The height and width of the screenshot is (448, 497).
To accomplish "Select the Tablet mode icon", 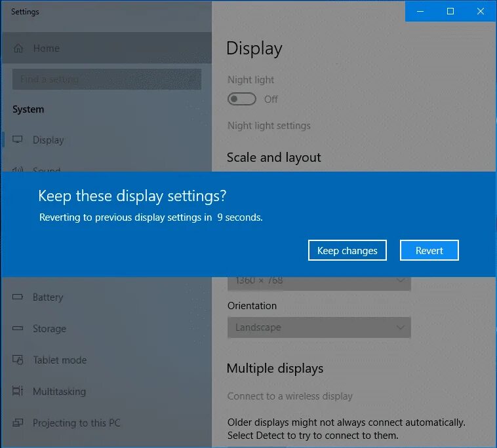I will click(x=18, y=360).
